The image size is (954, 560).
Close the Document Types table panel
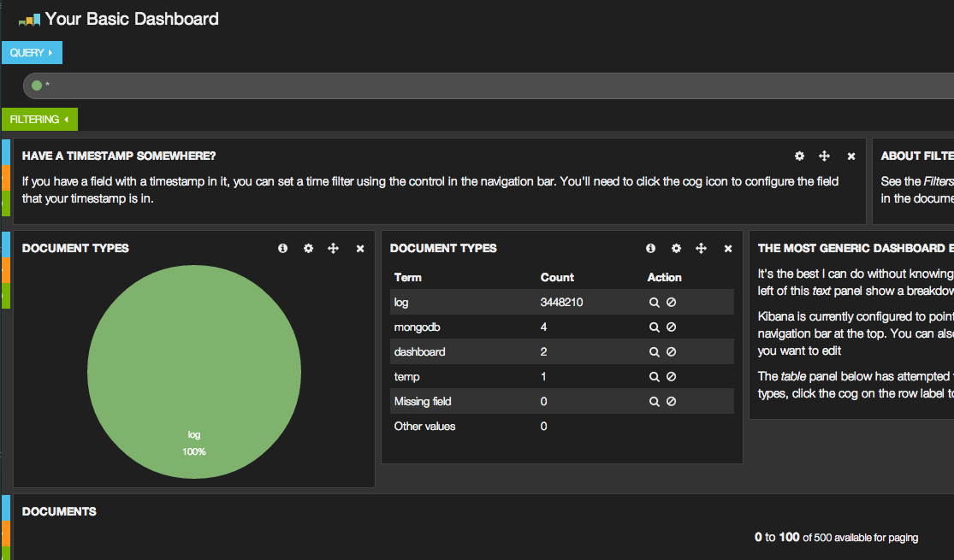727,248
